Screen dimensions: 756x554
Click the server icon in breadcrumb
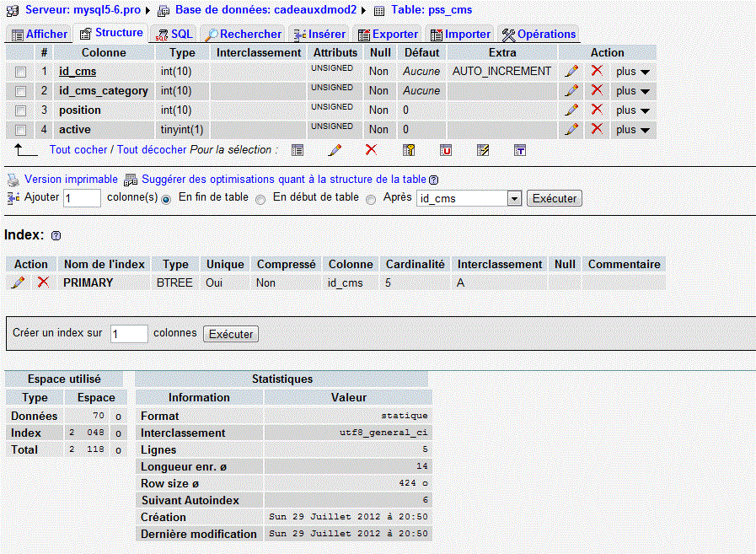pos(13,10)
